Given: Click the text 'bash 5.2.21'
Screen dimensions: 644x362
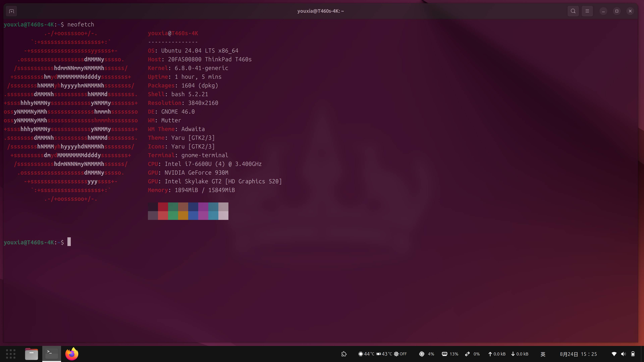Looking at the screenshot, I should click(x=190, y=94).
